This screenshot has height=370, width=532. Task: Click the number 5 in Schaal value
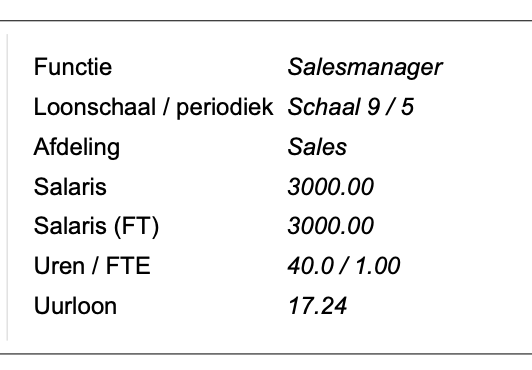(407, 107)
